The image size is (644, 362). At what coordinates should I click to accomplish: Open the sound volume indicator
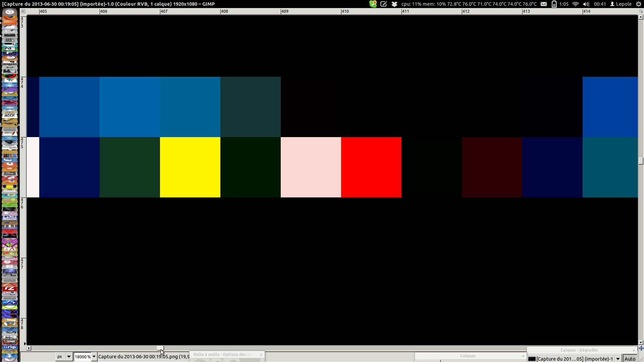click(x=586, y=4)
